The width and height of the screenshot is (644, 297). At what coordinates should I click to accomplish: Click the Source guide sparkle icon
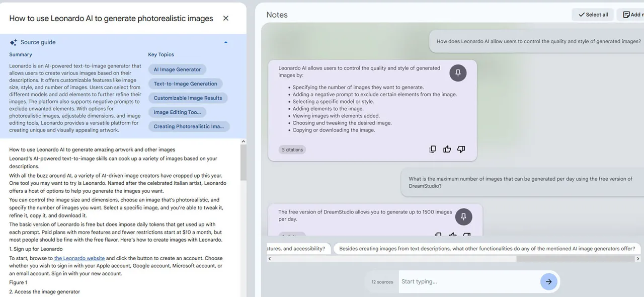point(13,42)
